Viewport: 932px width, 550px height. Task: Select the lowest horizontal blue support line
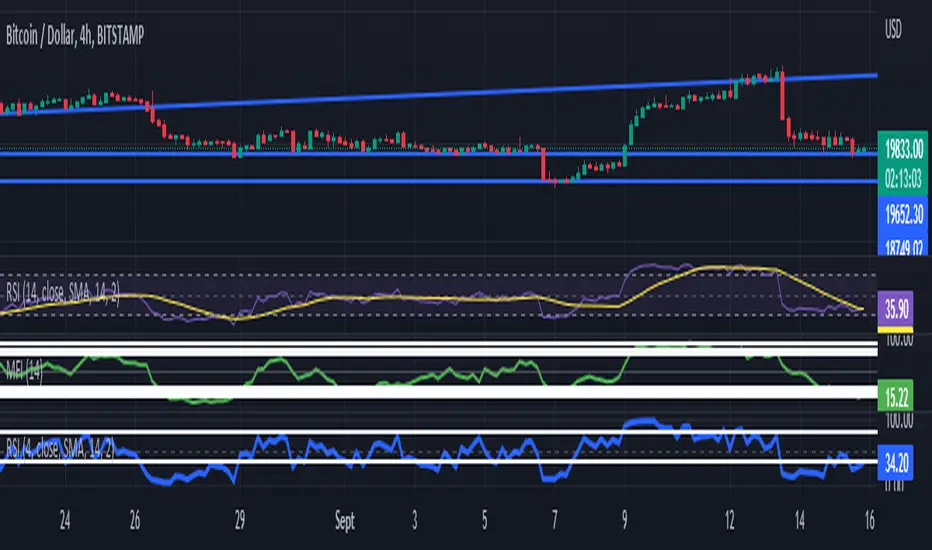pos(439,181)
